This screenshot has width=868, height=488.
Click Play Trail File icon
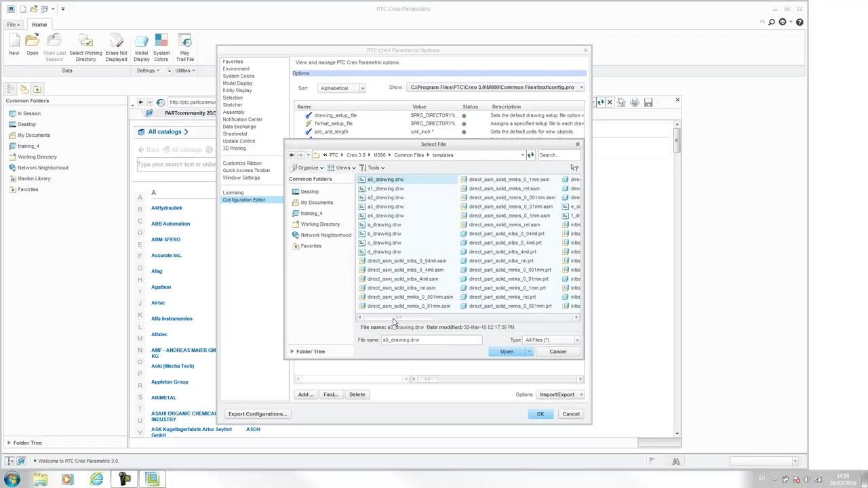(184, 47)
